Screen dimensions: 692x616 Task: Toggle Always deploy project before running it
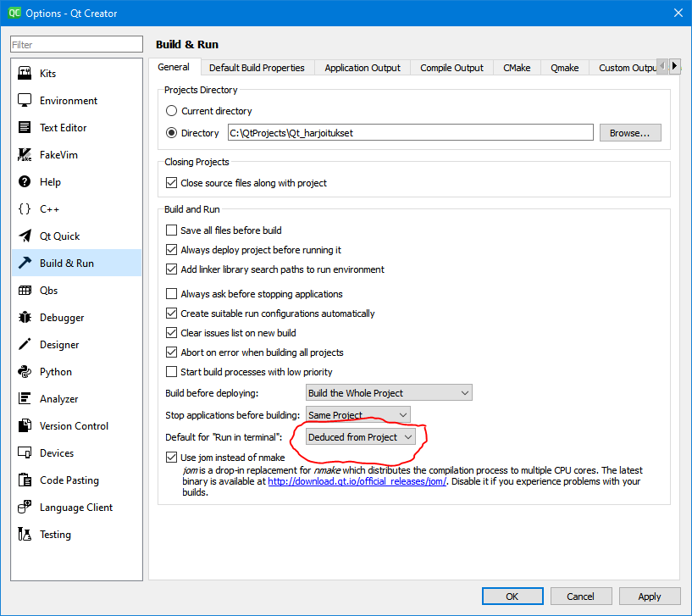pos(171,250)
